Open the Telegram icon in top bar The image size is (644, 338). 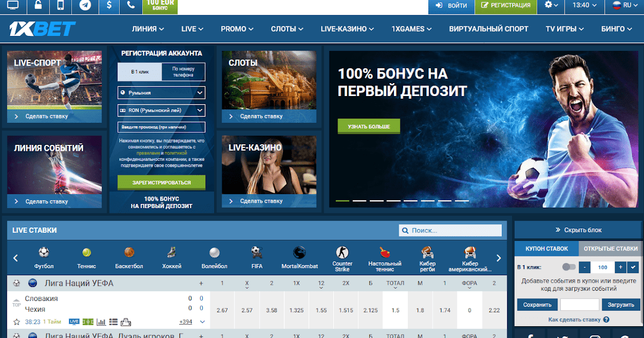(85, 6)
